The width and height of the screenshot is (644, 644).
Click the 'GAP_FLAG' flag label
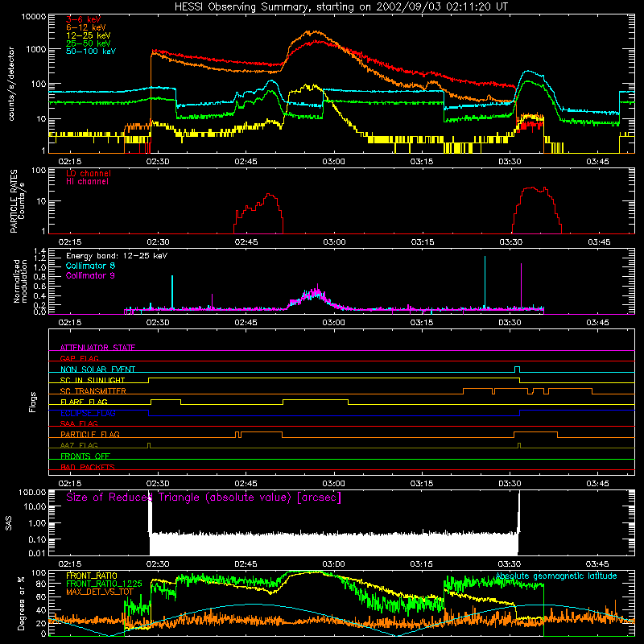pyautogui.click(x=80, y=358)
